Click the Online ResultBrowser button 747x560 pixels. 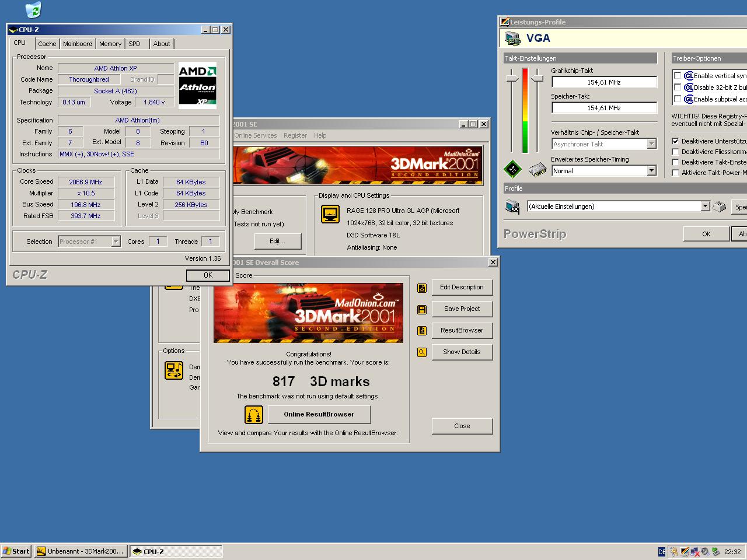[319, 415]
